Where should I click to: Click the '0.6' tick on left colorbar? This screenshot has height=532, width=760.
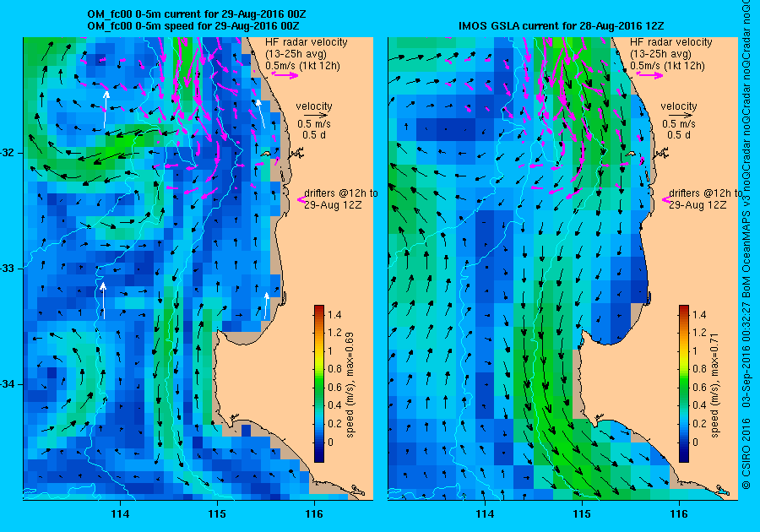pyautogui.click(x=334, y=387)
